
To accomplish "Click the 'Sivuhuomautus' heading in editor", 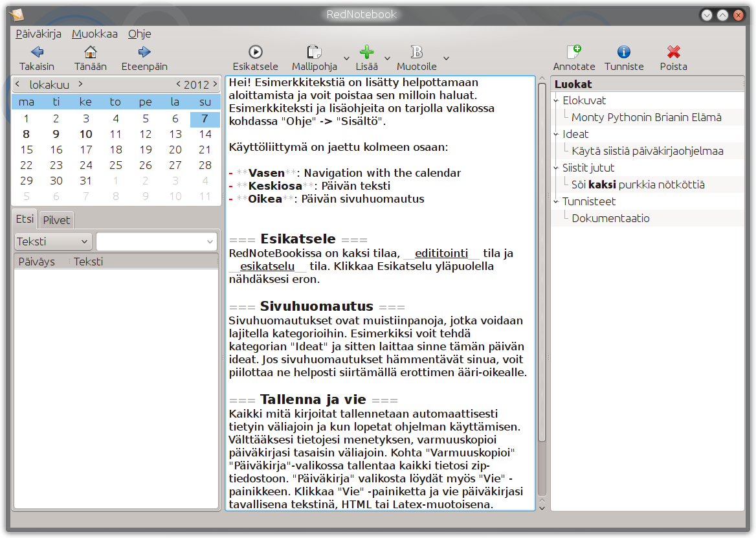I will point(317,306).
